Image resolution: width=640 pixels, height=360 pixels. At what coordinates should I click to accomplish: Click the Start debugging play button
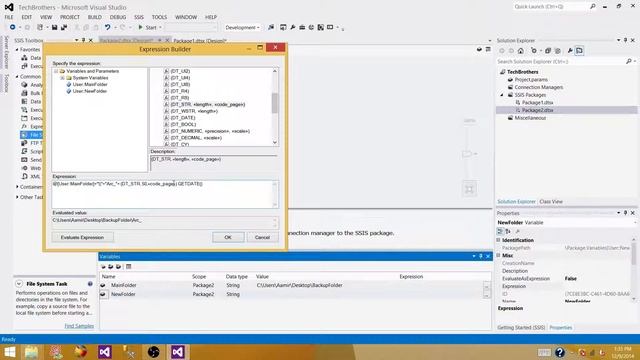coord(140,27)
